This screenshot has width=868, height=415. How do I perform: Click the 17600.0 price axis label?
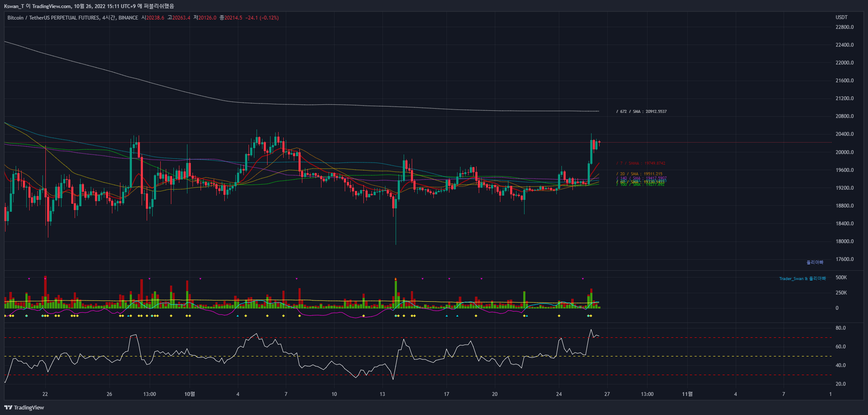point(844,259)
